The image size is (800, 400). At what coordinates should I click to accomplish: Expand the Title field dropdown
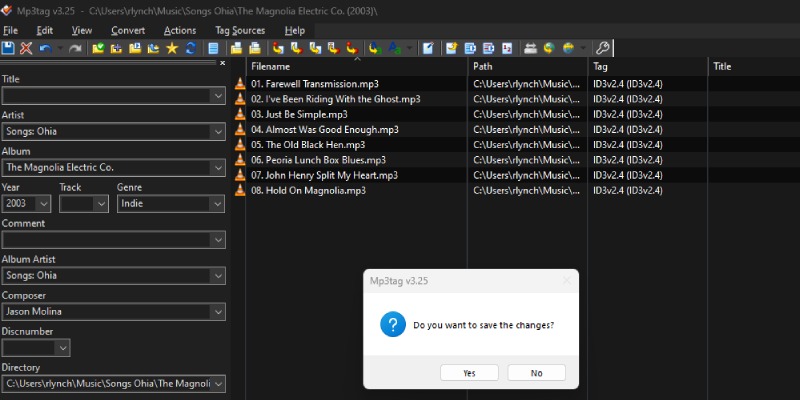coord(218,95)
